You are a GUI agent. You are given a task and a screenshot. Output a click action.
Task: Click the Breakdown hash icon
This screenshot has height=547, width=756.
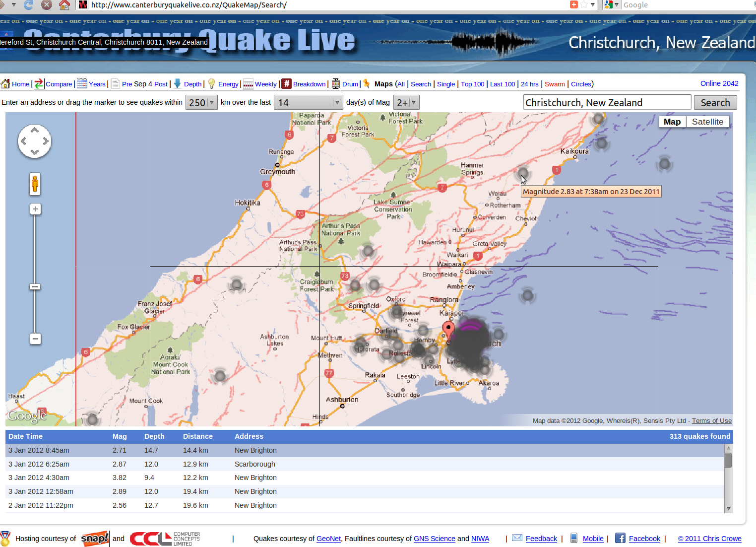click(x=287, y=84)
